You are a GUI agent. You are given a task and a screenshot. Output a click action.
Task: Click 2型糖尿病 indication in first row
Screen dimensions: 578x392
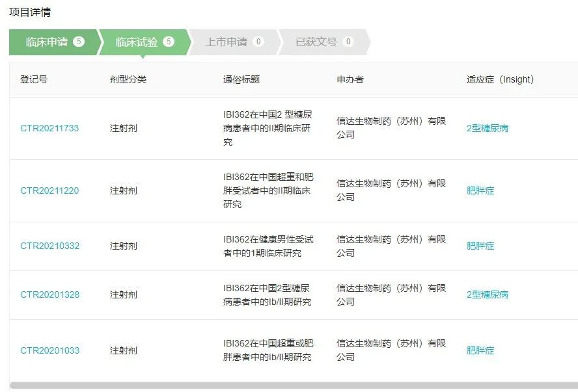[x=488, y=128]
